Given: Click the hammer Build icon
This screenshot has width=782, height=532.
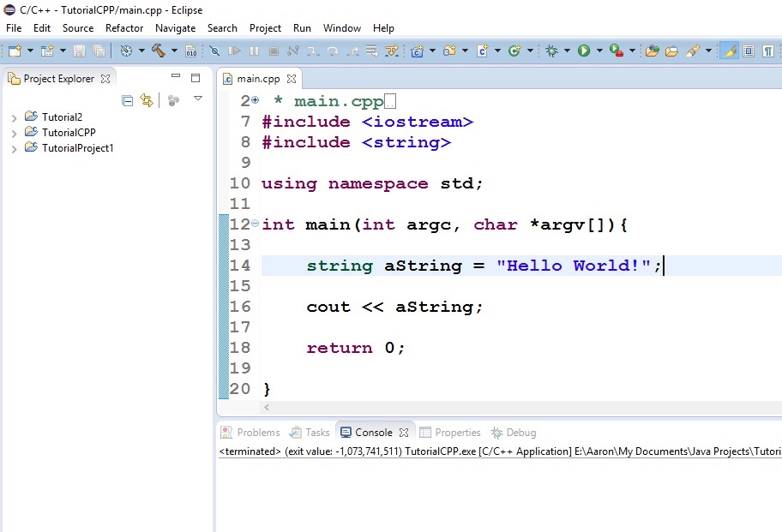Looking at the screenshot, I should (159, 51).
